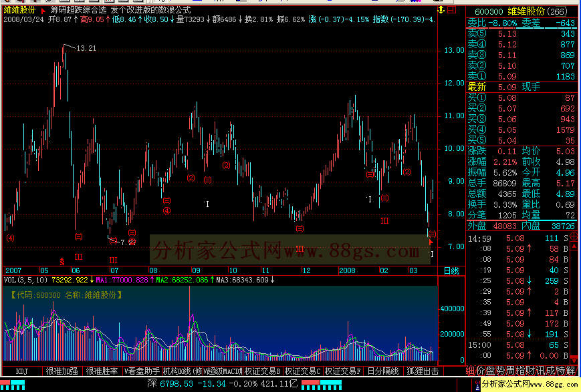The height and width of the screenshot is (392, 581).
Task: Click the VOL(3,5,10) indicator label
Action: point(26,280)
